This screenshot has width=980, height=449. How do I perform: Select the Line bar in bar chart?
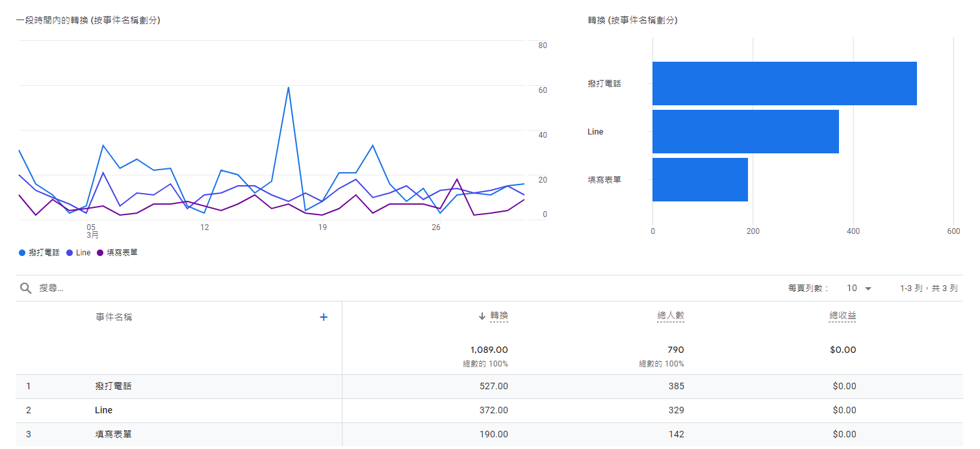[x=745, y=131]
